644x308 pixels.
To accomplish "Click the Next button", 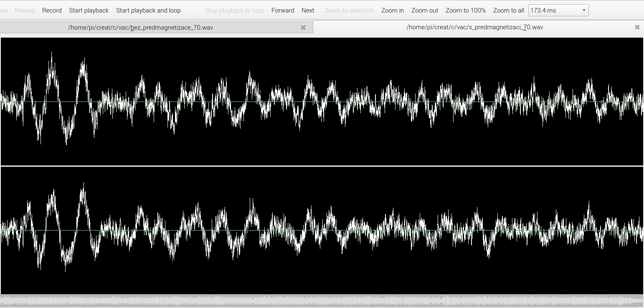I will tap(308, 10).
